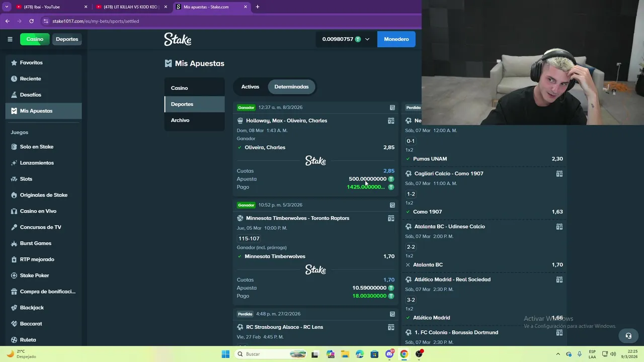
Task: Click Holloway, Max - Oliveira, Charles event
Action: tap(286, 121)
